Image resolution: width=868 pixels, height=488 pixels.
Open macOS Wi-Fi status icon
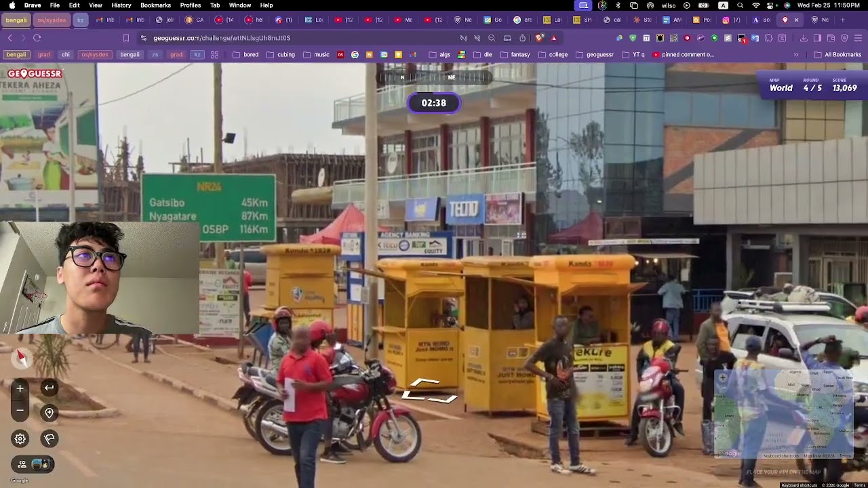click(755, 5)
